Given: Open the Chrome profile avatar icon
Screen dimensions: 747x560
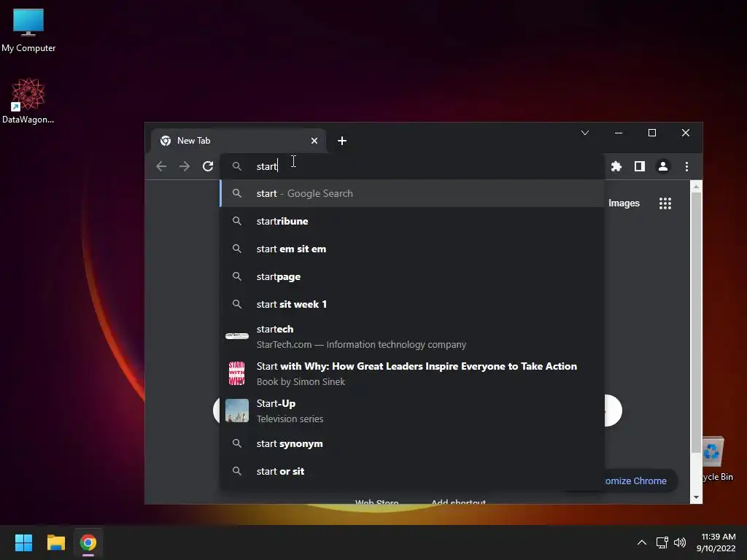Looking at the screenshot, I should [x=662, y=166].
